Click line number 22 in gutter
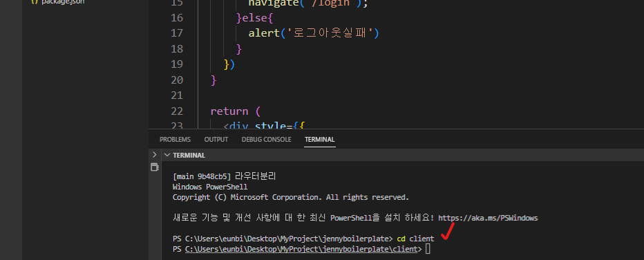This screenshot has width=644, height=260. point(177,111)
